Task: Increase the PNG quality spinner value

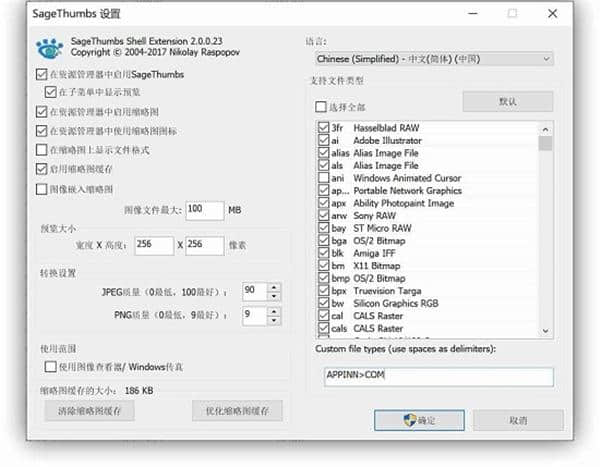Action: click(x=274, y=311)
